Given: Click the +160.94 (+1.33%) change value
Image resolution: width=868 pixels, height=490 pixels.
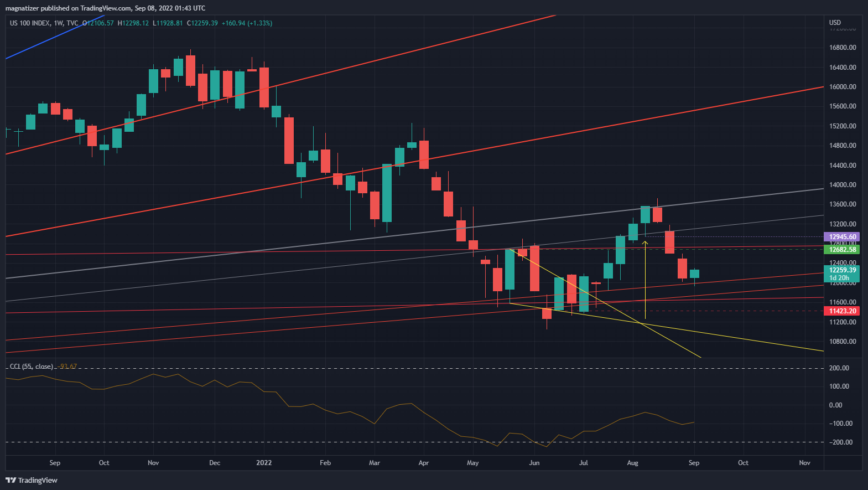Looking at the screenshot, I should (247, 23).
